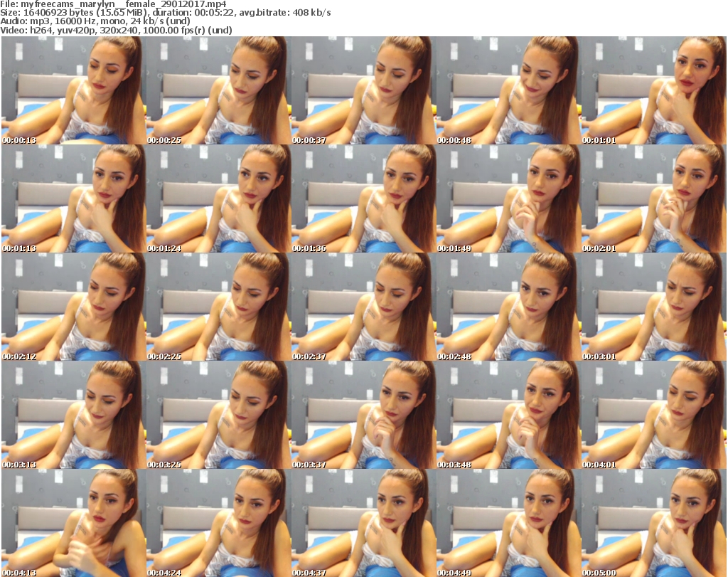Click the Audio mp3 info line
Screen dimensions: 728x577
[x=95, y=21]
